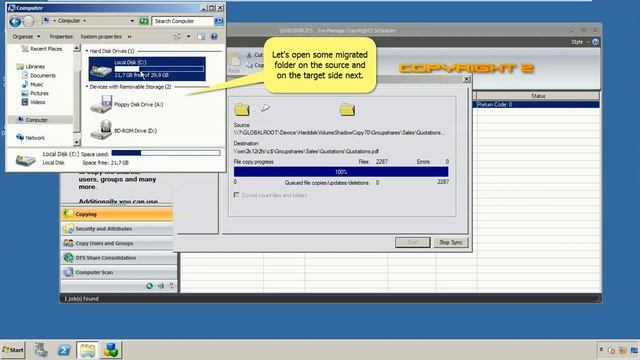Click the change view icon in Explorer toolbar
The width and height of the screenshot is (640, 360).
(x=177, y=37)
